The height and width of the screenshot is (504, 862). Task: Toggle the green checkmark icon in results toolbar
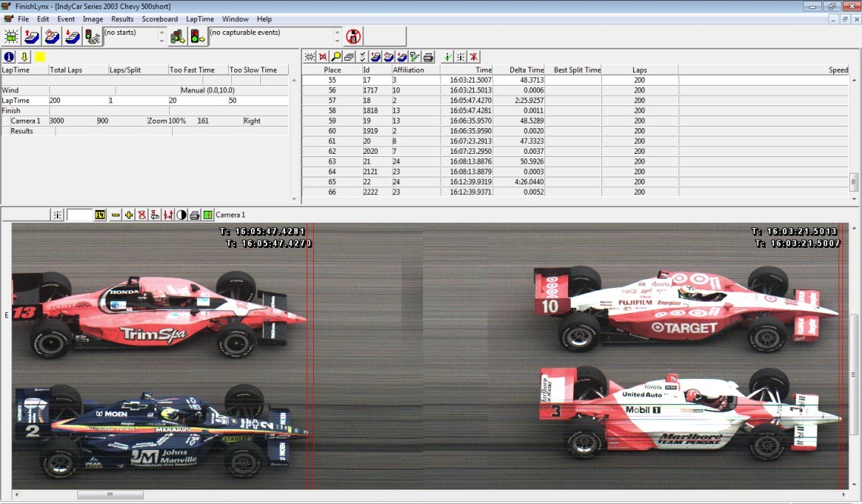(x=447, y=56)
